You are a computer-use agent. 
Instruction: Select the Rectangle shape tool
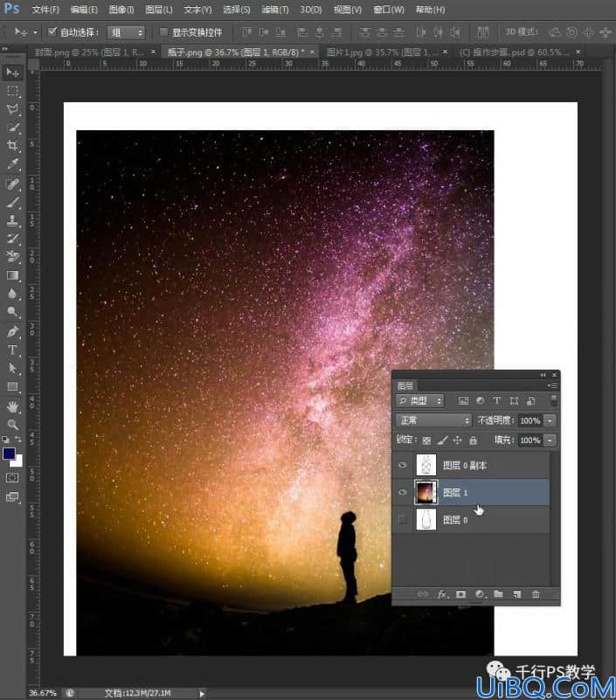(x=12, y=386)
